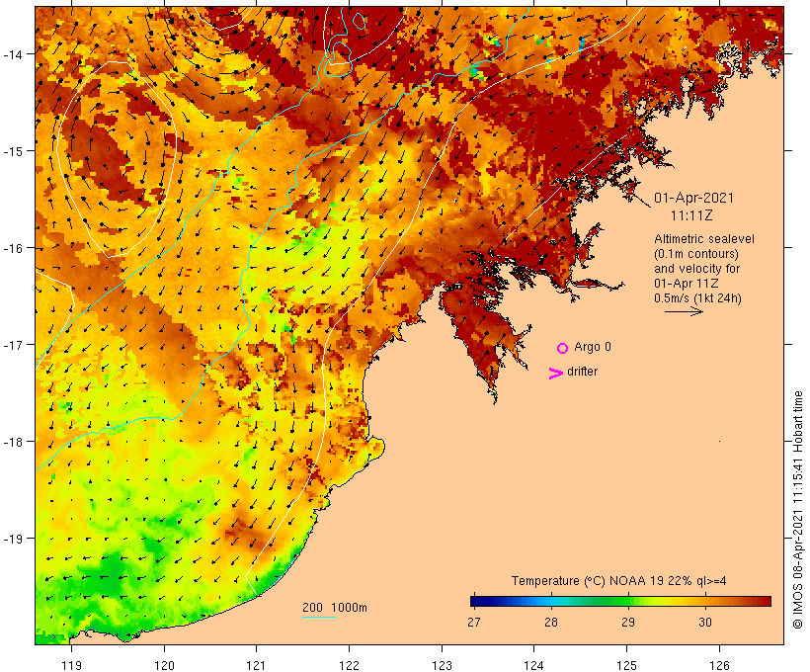Click the '01-Apr 11Z' text line
810x672 pixels.
(686, 284)
